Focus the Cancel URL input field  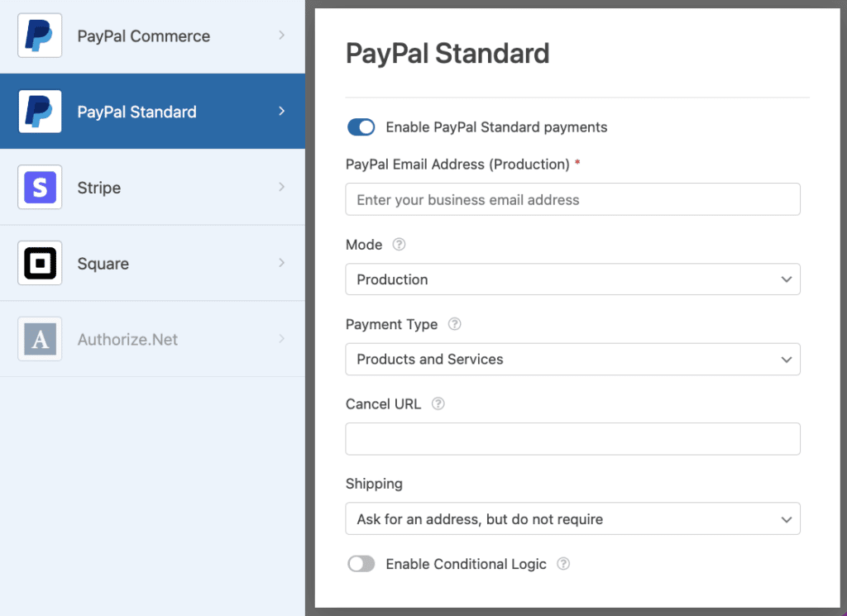tap(572, 439)
